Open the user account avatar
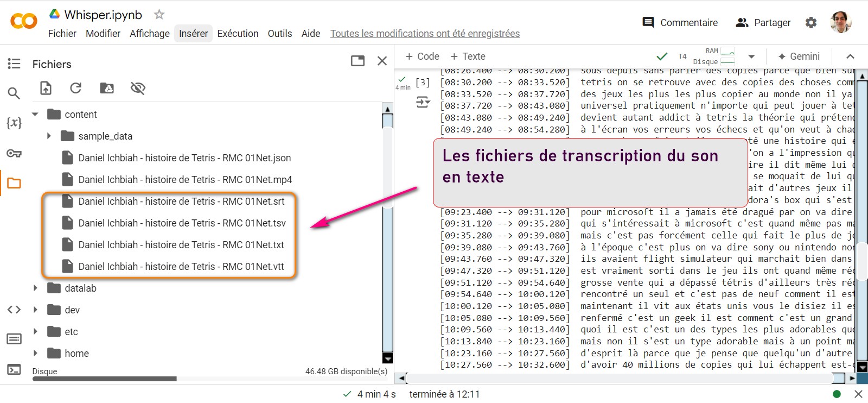The height and width of the screenshot is (403, 868). point(841,22)
